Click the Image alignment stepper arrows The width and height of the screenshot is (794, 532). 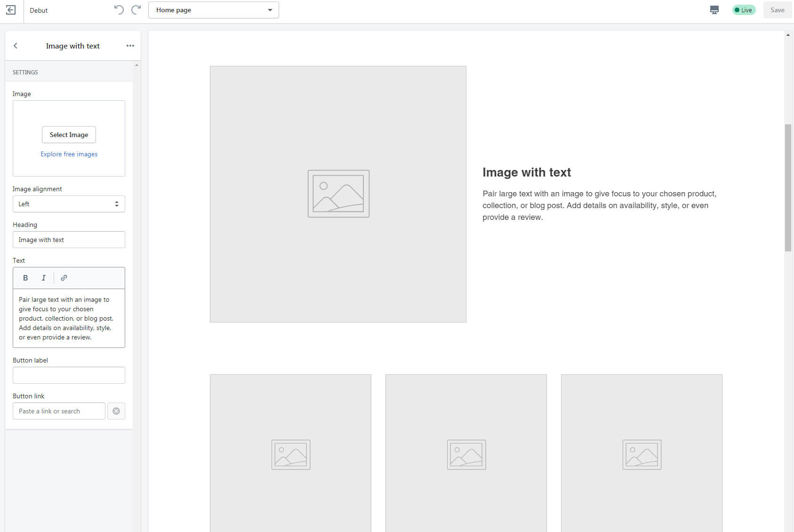(x=117, y=204)
